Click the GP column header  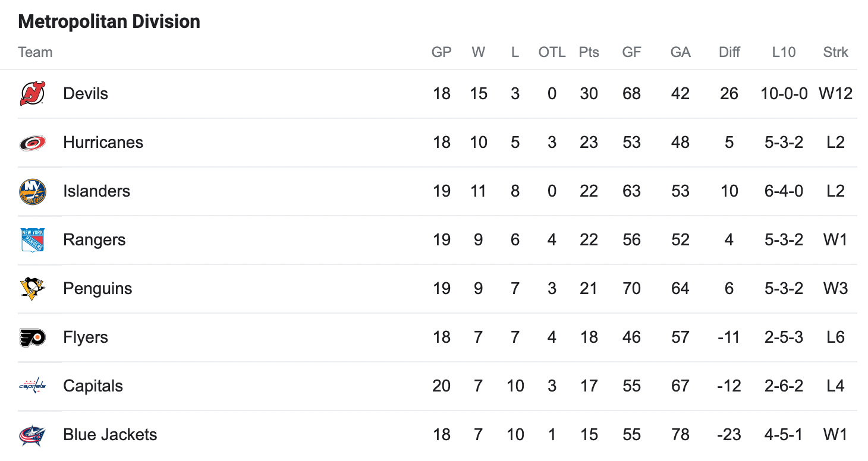442,52
